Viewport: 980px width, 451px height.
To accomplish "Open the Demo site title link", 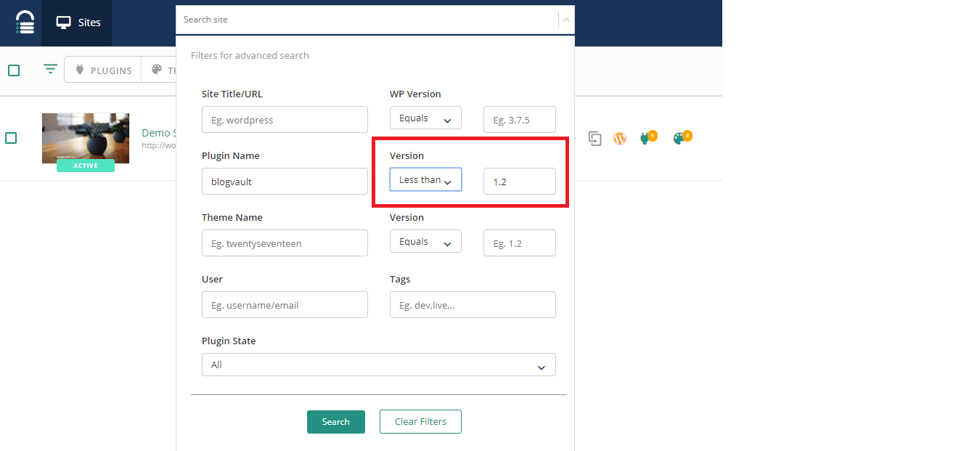I will point(158,133).
